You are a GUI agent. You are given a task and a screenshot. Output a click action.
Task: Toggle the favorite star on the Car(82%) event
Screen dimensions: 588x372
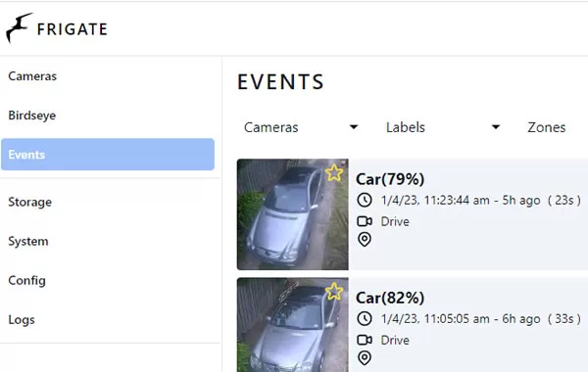point(334,292)
